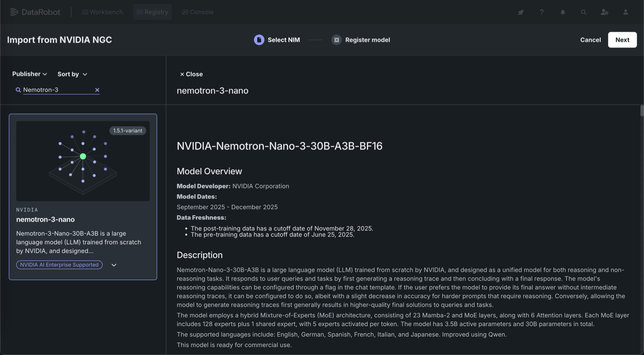Screen dimensions: 644x355
Task: Close the nemotron-3-nano details panel
Action: (191, 74)
